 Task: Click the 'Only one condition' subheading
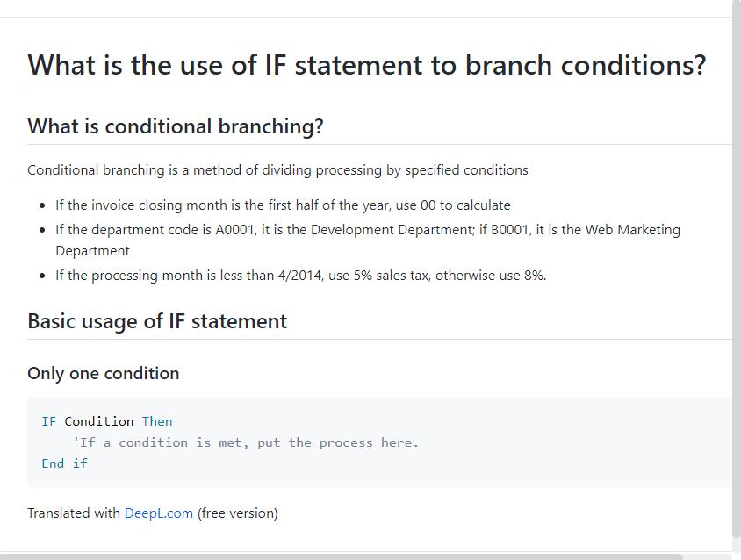pos(103,373)
